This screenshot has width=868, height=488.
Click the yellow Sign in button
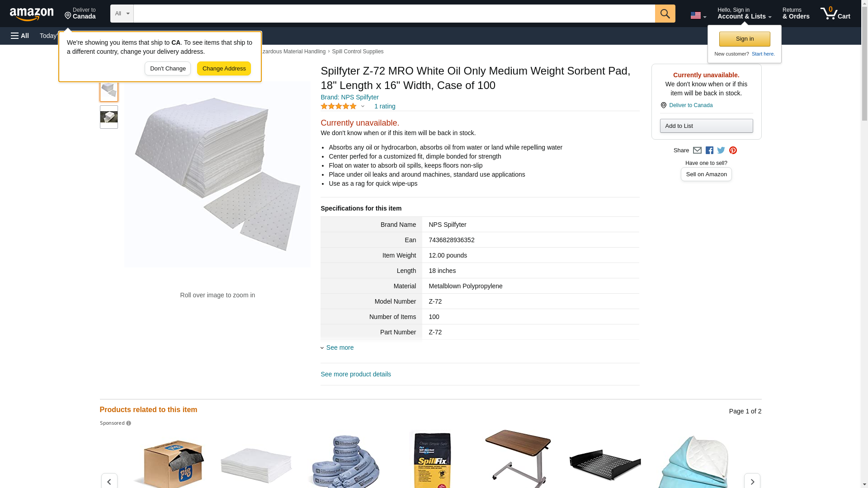tap(745, 39)
